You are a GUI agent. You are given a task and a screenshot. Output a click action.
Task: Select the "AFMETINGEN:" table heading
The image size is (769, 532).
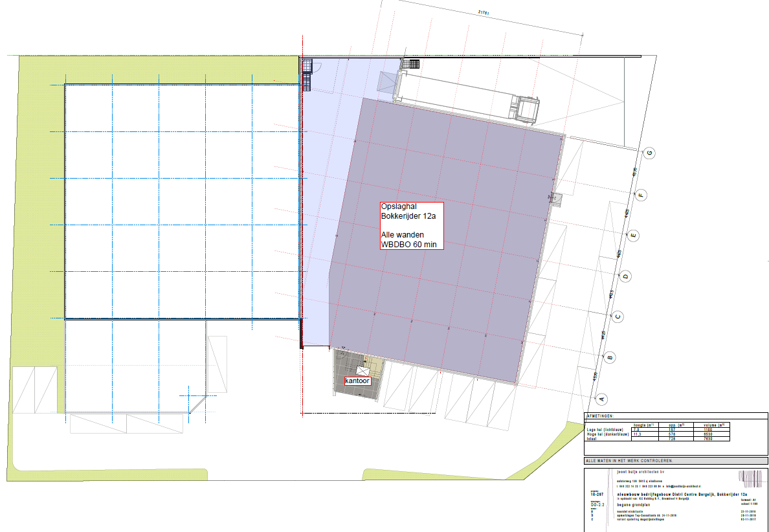tap(600, 416)
